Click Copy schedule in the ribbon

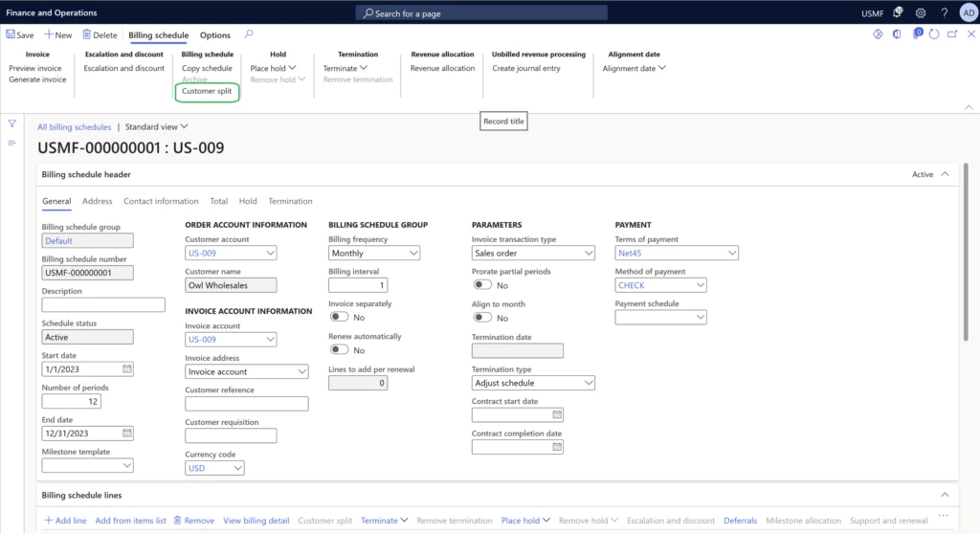pos(207,68)
